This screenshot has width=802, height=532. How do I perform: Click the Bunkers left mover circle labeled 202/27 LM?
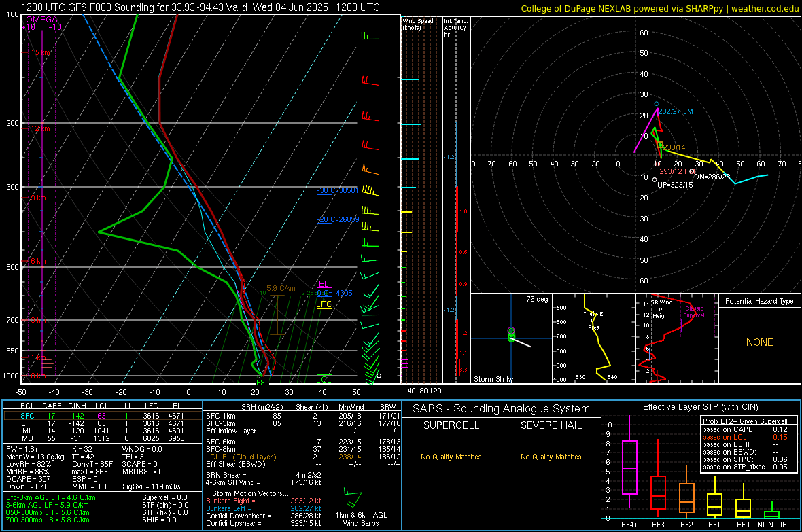pyautogui.click(x=657, y=104)
